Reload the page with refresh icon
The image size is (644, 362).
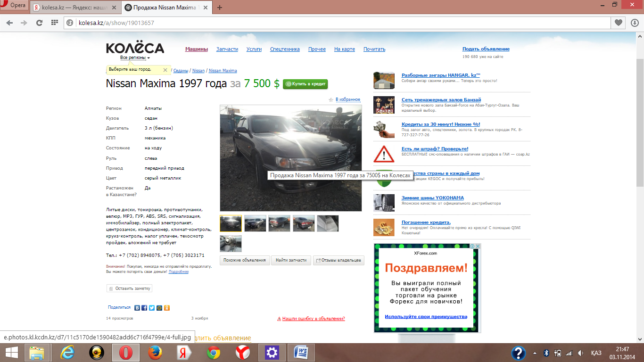[39, 23]
